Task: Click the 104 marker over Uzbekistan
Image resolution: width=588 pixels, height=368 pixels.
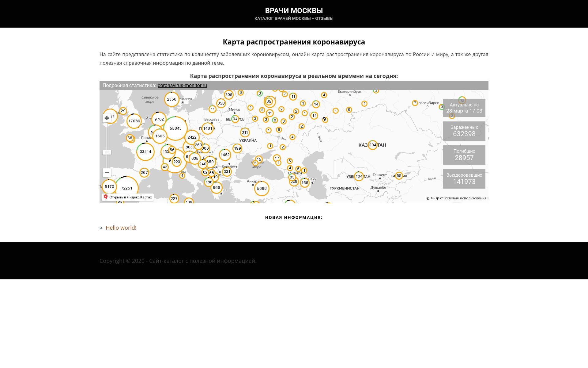Action: [359, 176]
